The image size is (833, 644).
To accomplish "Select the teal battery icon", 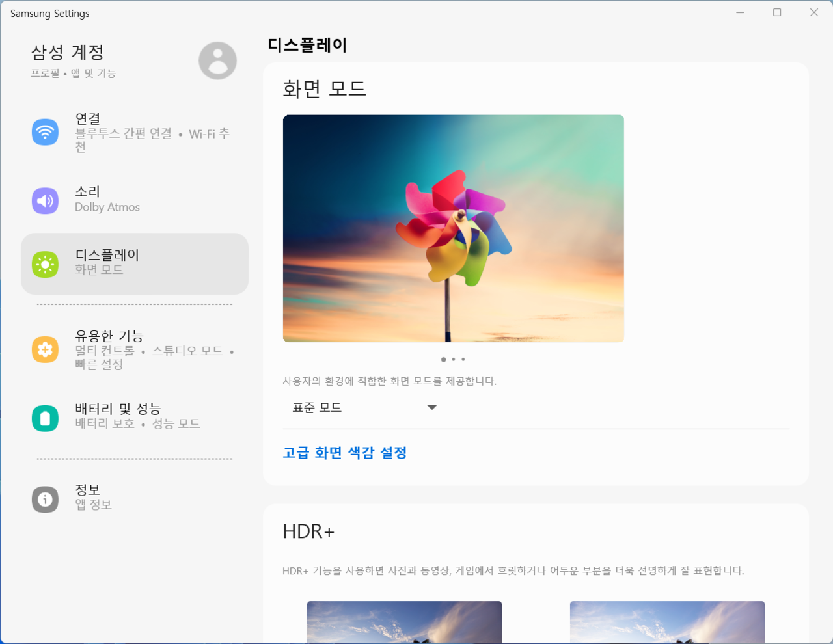I will pyautogui.click(x=45, y=418).
